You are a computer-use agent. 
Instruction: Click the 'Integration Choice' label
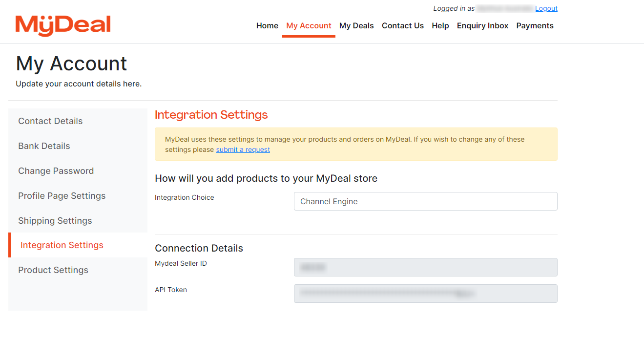185,197
